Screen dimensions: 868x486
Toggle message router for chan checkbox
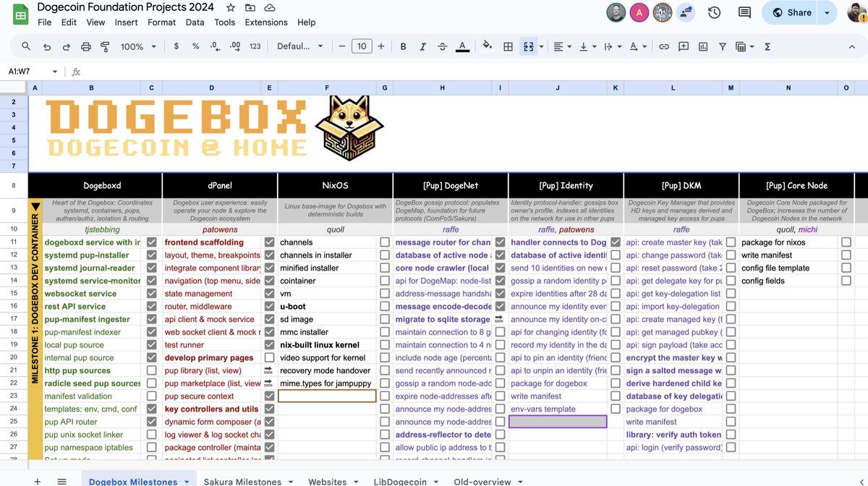pyautogui.click(x=500, y=242)
